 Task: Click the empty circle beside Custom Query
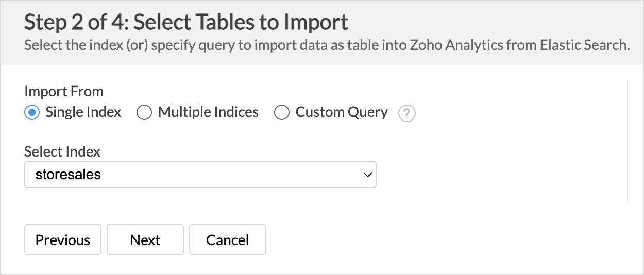[282, 112]
